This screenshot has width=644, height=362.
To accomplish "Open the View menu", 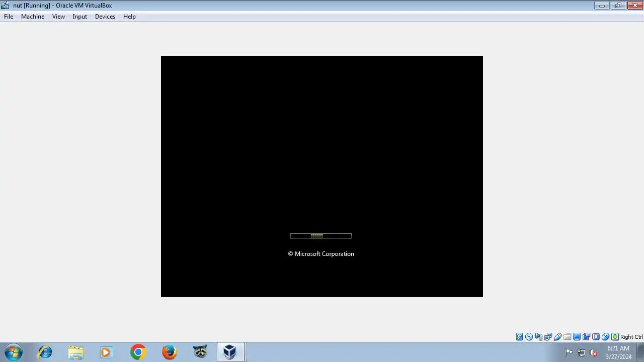I will click(58, 17).
